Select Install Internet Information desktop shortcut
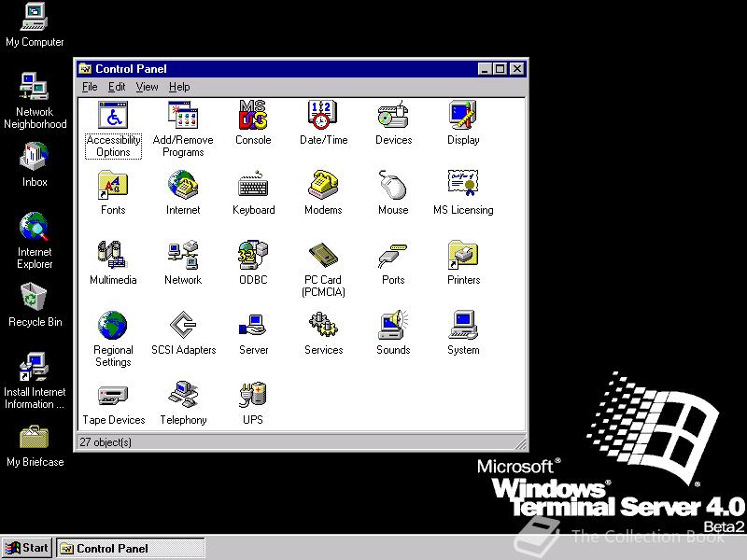 coord(35,380)
